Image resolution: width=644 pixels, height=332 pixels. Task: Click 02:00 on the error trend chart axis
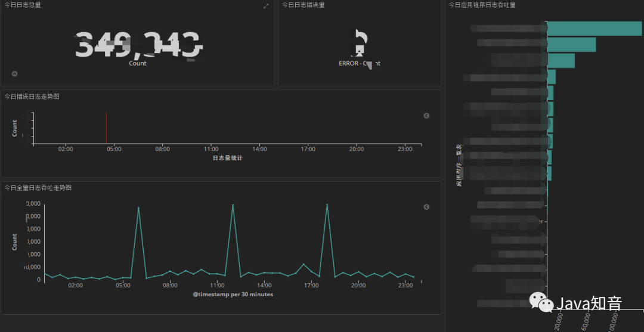[66, 149]
